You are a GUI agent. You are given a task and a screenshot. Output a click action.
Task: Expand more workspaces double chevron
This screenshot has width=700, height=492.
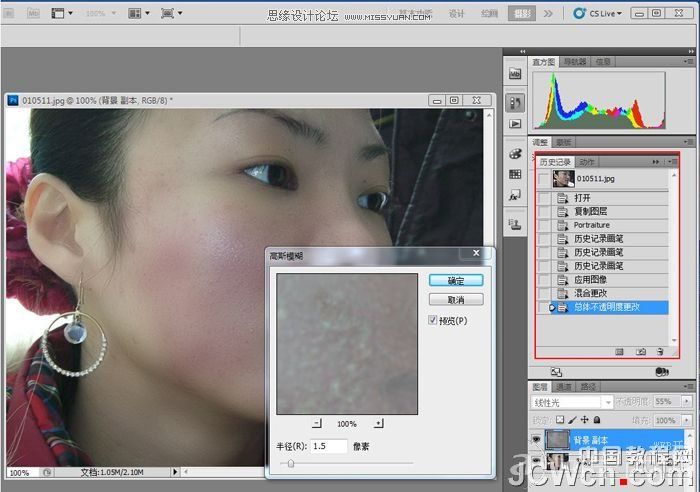pos(548,14)
